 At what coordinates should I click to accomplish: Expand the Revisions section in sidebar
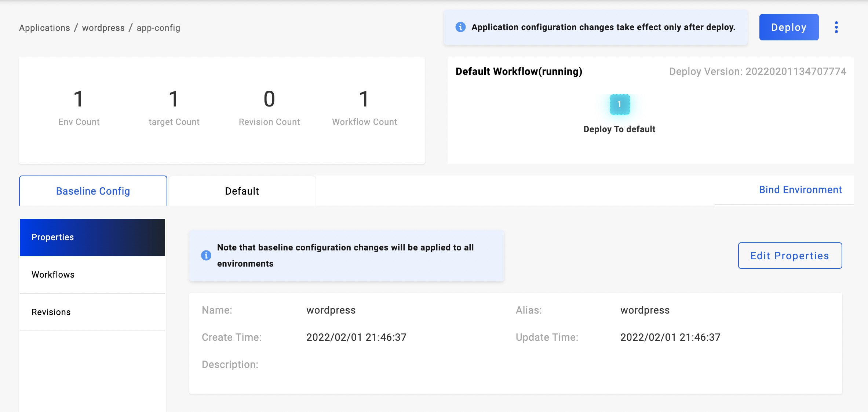coord(51,312)
